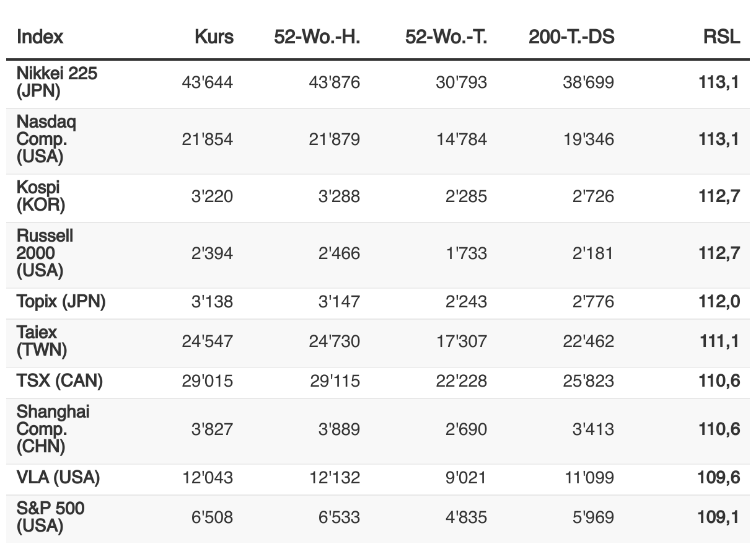The width and height of the screenshot is (756, 549).
Task: Sort by the RSL column header
Action: click(x=721, y=37)
